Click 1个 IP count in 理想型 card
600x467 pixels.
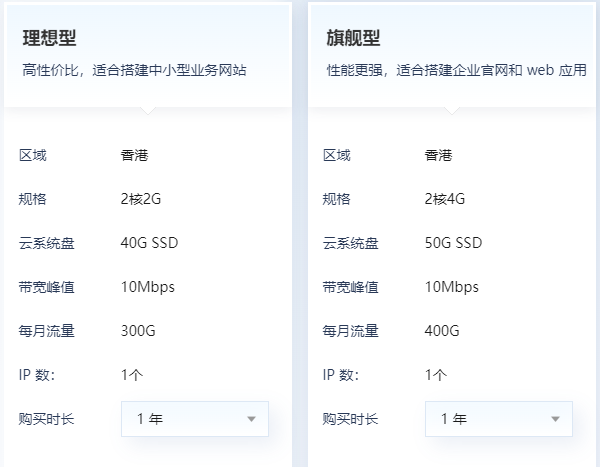(132, 375)
